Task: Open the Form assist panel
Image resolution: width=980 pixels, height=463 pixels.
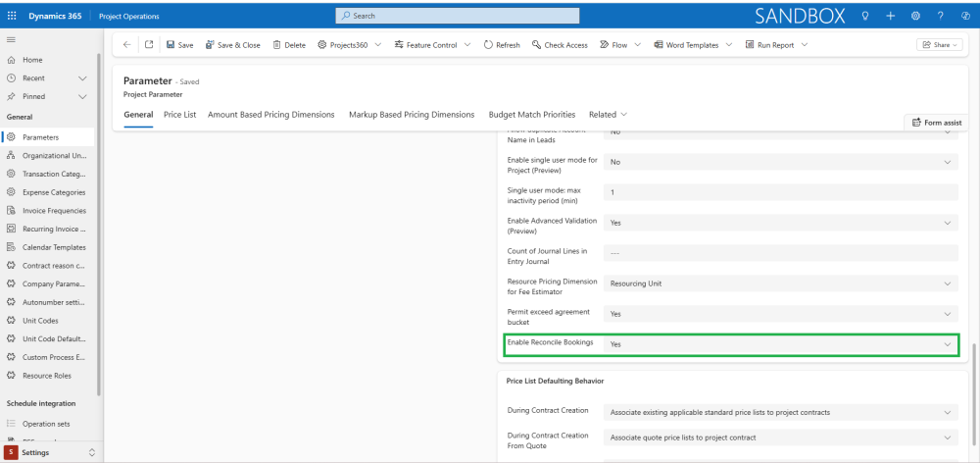Action: coord(936,123)
